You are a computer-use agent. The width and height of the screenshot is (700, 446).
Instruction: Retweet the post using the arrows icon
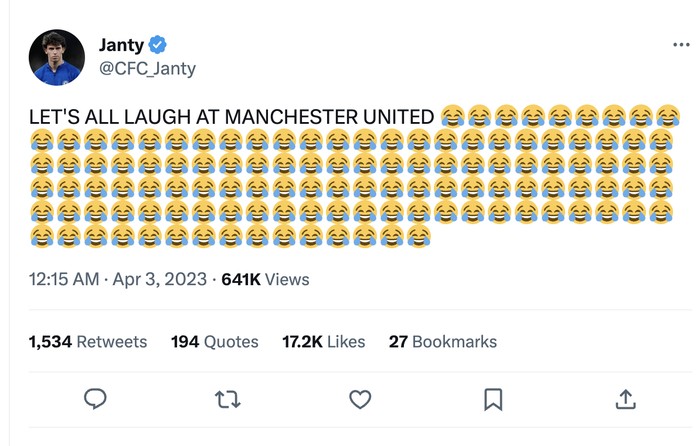(228, 400)
